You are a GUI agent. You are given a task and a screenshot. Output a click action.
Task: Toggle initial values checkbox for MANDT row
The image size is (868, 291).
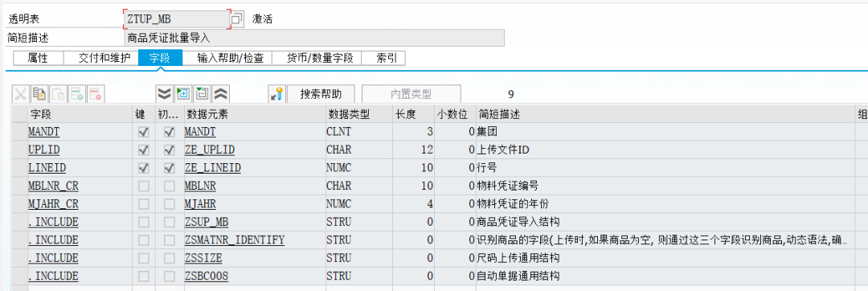pos(170,132)
